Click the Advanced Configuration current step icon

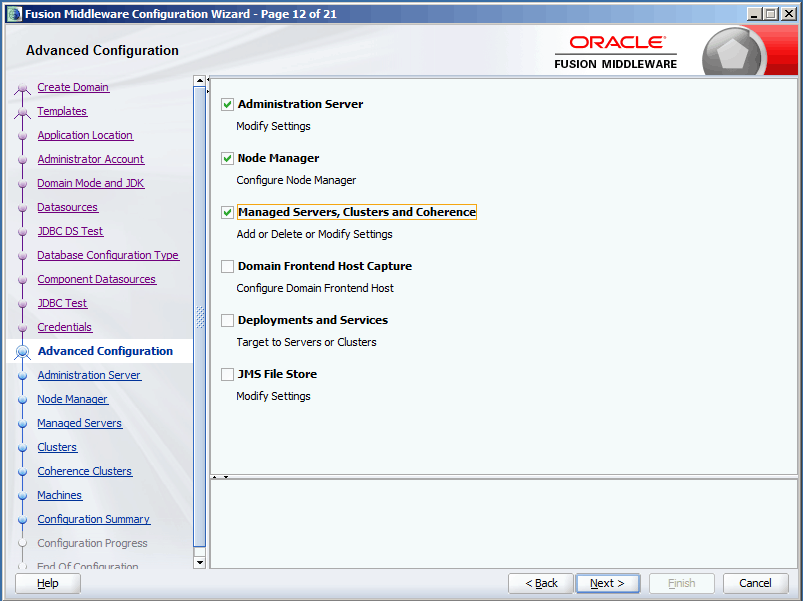(22, 352)
